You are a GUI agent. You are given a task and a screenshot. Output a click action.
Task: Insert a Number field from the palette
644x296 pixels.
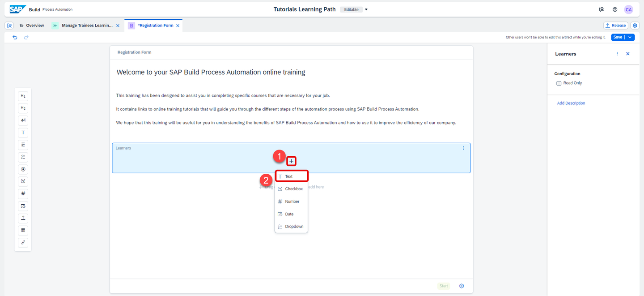click(23, 193)
